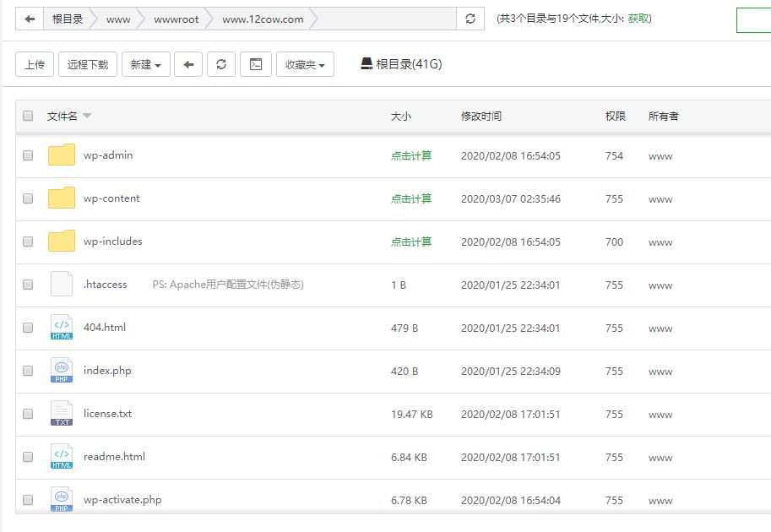Click the toolbar refresh icon button
Viewport: 771px width, 532px height.
(x=221, y=64)
